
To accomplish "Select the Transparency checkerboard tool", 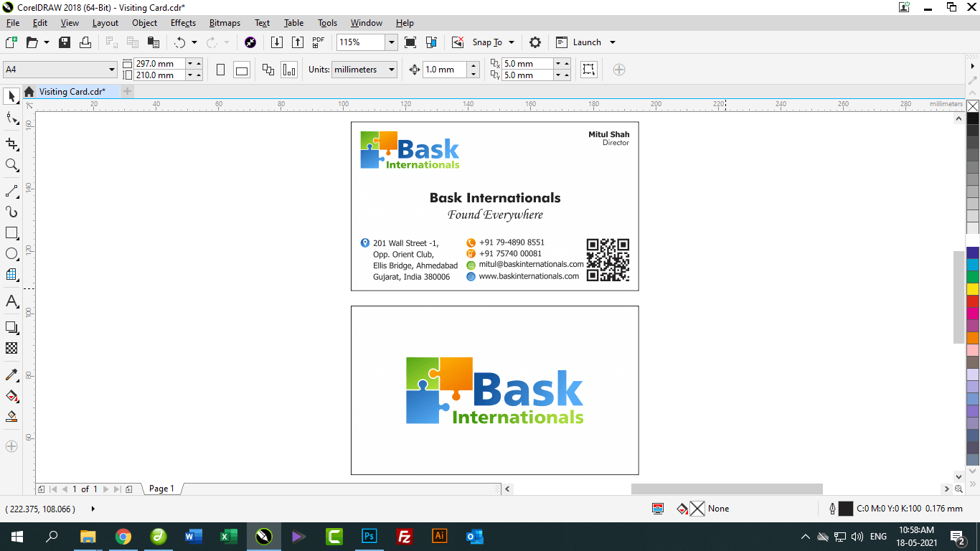I will (x=11, y=349).
